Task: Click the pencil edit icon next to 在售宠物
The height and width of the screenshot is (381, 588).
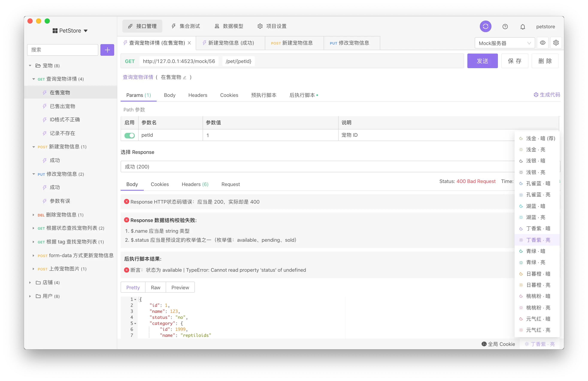Action: (185, 77)
